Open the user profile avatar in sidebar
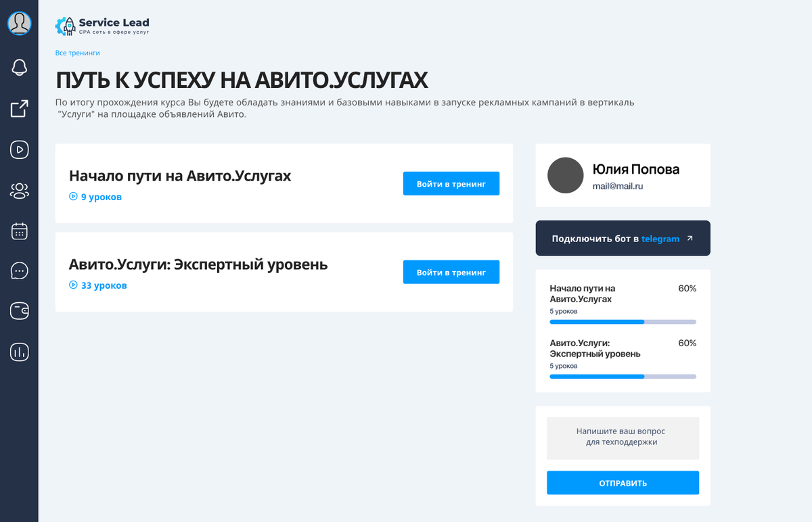 (x=19, y=23)
